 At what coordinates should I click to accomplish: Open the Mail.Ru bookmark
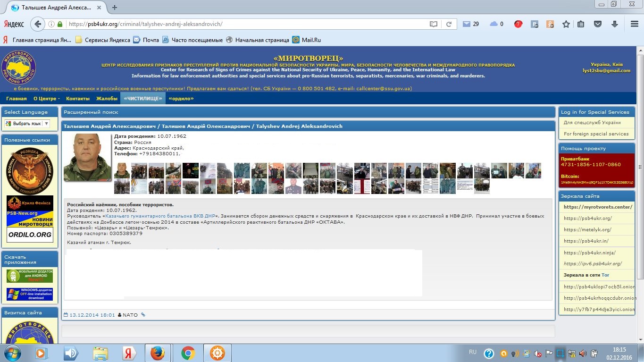coord(307,40)
